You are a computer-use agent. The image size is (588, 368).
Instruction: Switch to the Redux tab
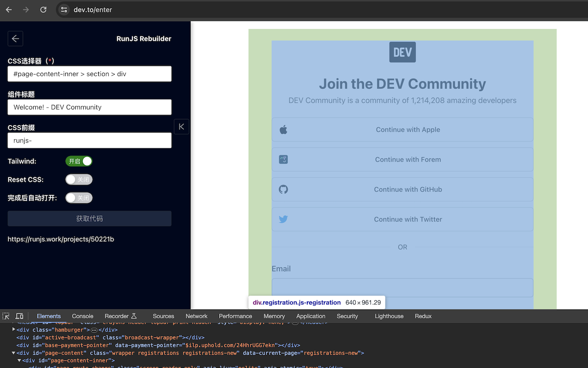[423, 316]
